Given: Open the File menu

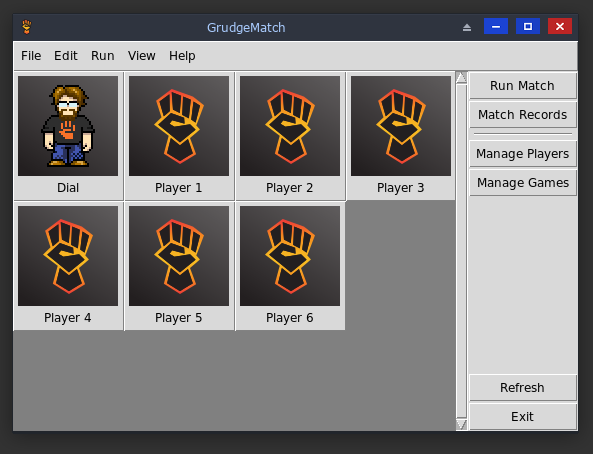Looking at the screenshot, I should click(x=31, y=56).
